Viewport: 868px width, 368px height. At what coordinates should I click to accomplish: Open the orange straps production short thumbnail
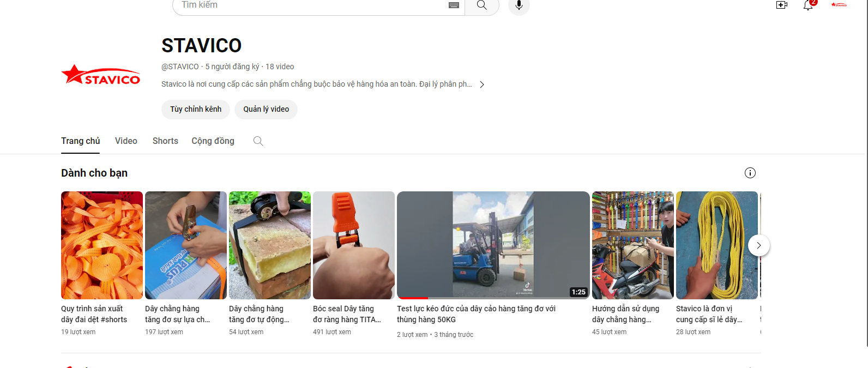tap(102, 245)
